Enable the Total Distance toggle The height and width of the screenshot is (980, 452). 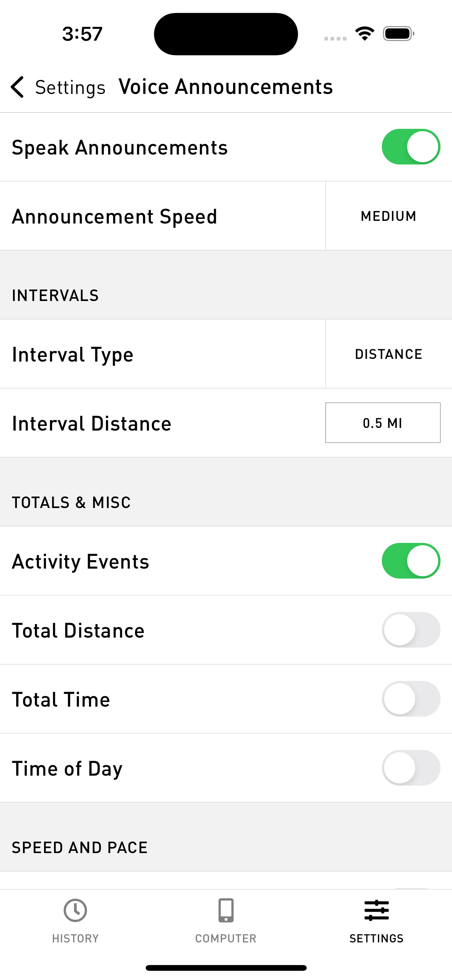(411, 630)
